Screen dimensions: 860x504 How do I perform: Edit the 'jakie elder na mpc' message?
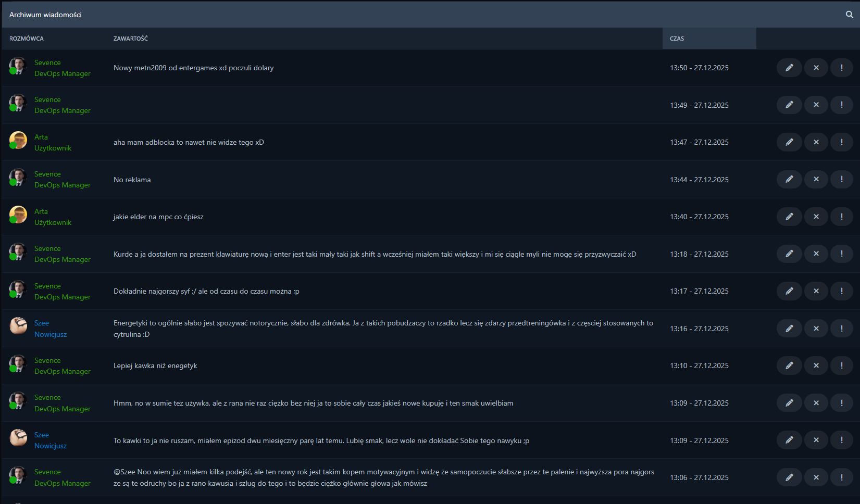[789, 217]
